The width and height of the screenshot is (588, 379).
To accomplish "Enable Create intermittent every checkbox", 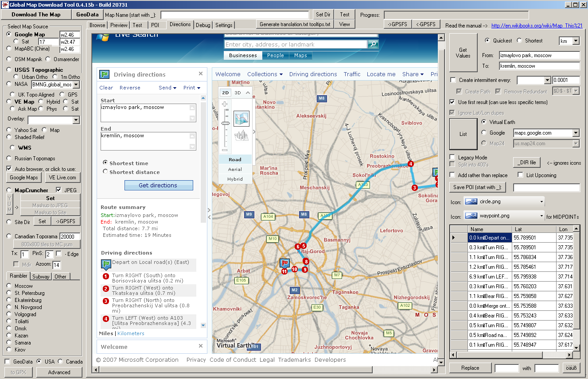I will coord(453,80).
